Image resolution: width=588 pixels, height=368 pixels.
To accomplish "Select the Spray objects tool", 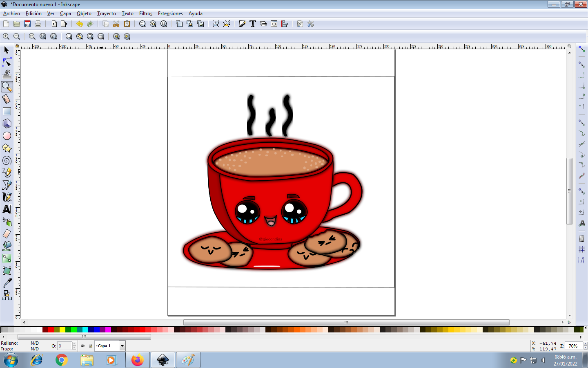I will click(7, 222).
